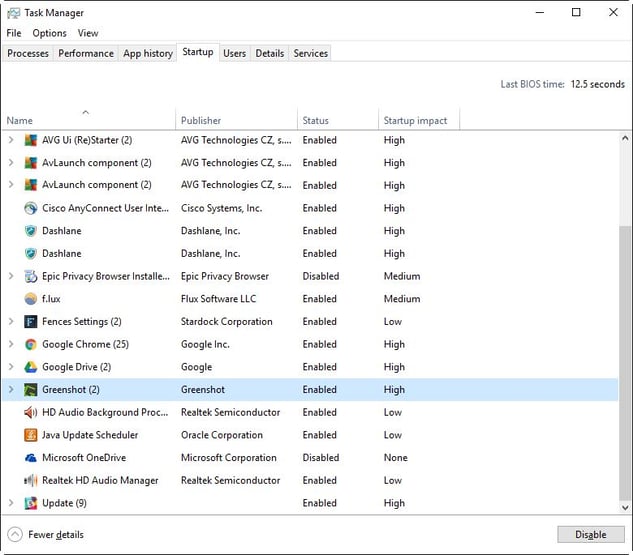Click the Fewer details link
This screenshot has width=633, height=555.
pyautogui.click(x=56, y=535)
